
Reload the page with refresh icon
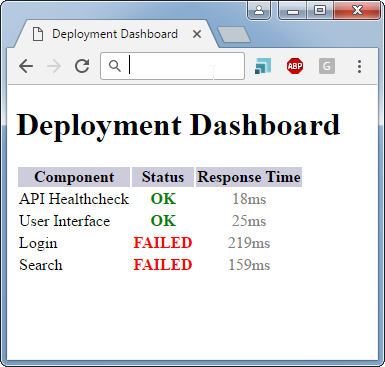pos(82,66)
